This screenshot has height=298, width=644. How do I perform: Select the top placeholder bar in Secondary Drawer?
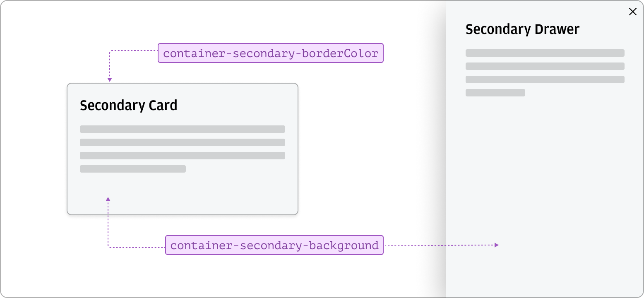pos(545,53)
